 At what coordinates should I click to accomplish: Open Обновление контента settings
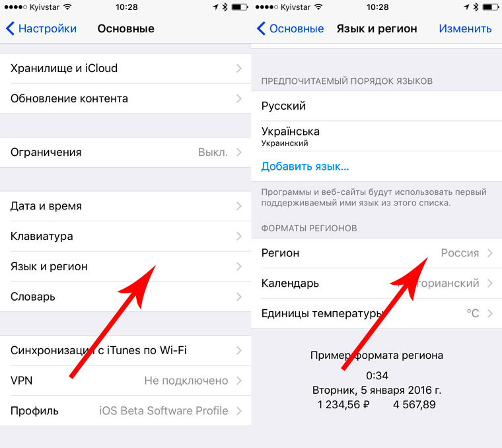click(126, 98)
